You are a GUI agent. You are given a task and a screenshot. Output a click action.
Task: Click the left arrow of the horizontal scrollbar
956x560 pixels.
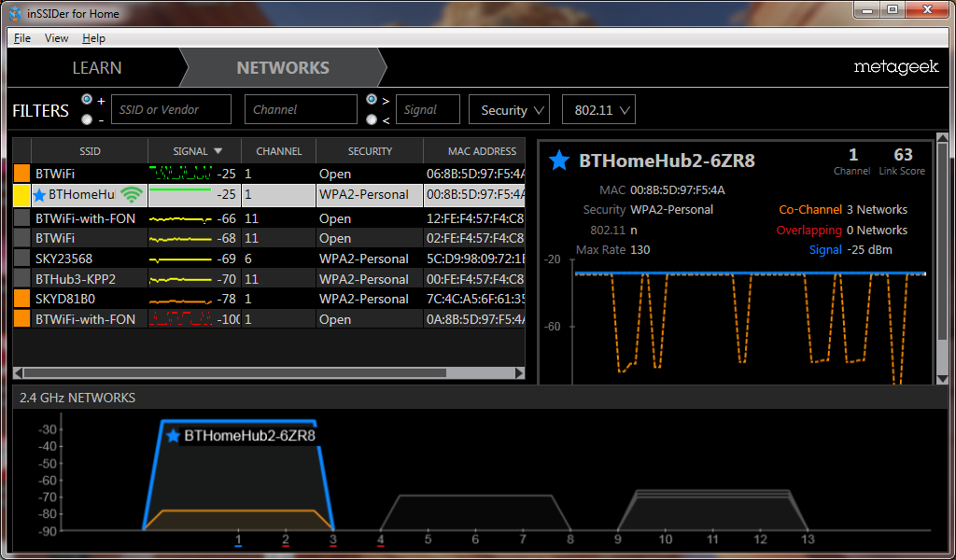[x=20, y=372]
